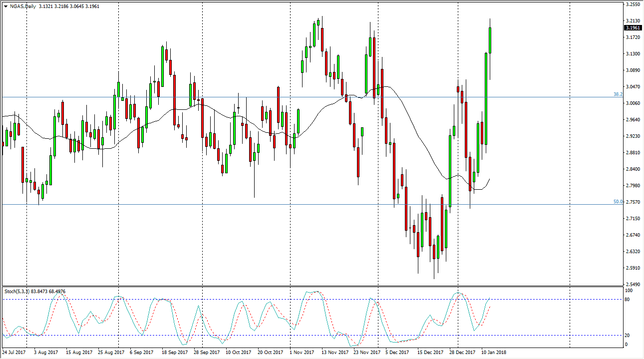The image size is (644, 359).
Task: Click the 15 Dec 2017 date label
Action: tap(430, 353)
